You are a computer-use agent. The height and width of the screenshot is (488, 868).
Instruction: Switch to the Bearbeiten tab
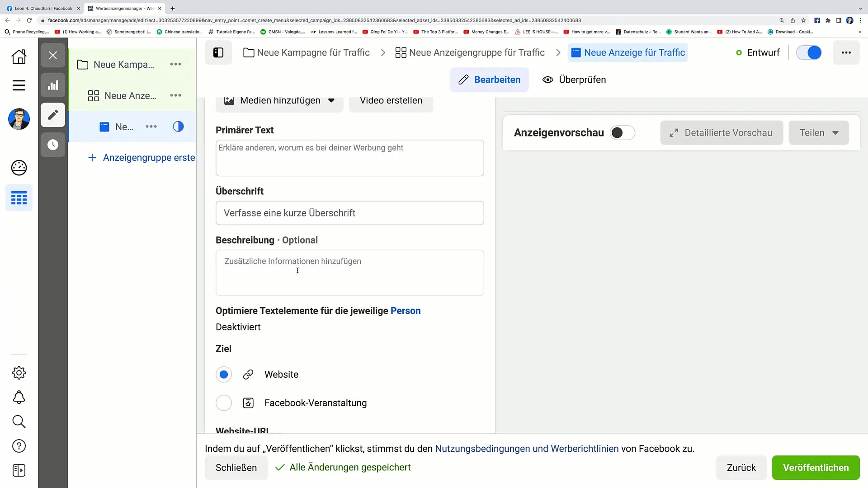click(x=489, y=80)
